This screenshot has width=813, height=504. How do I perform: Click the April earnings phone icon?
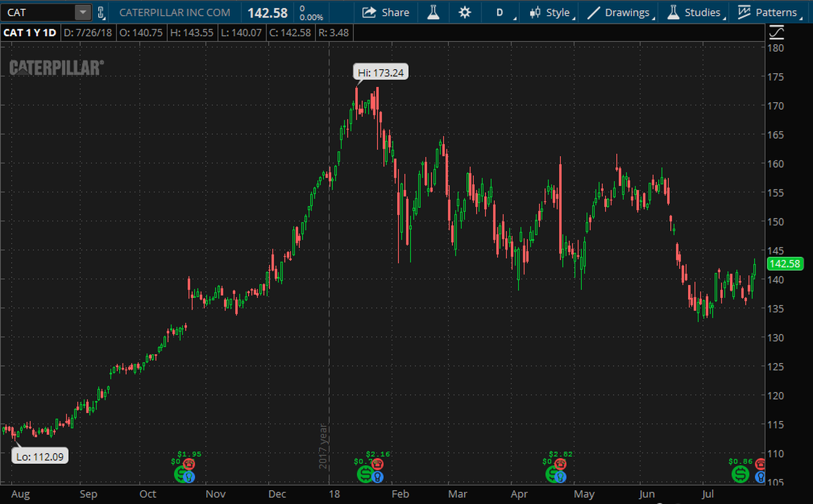(560, 464)
